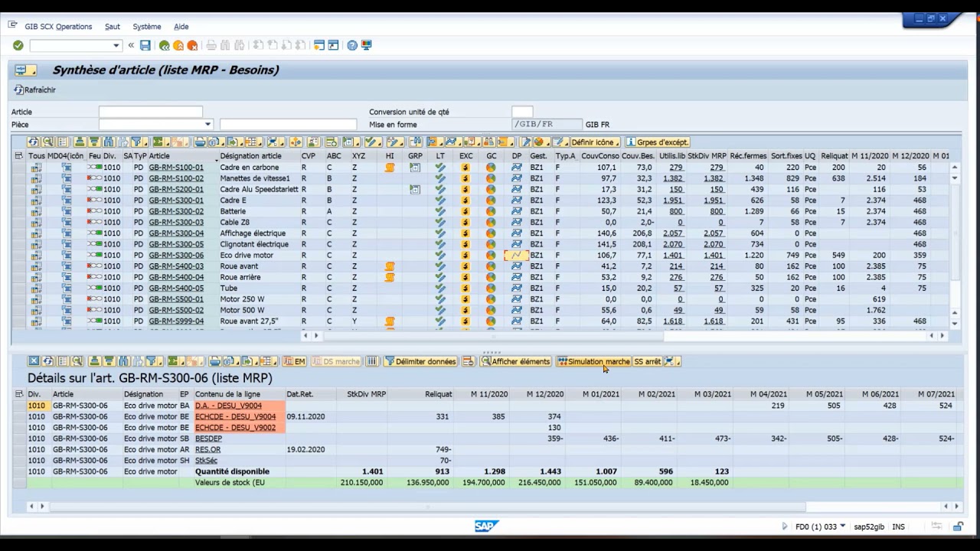
Task: Click the filter funnel icon in upper list toolbar
Action: (x=138, y=142)
